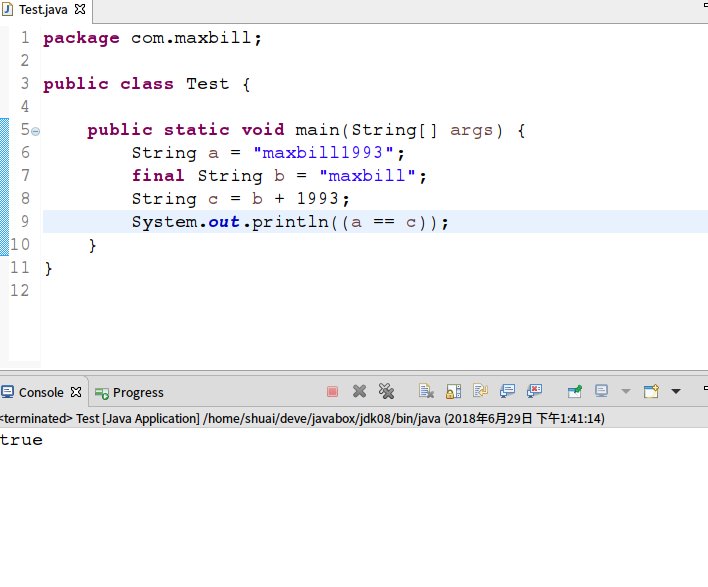This screenshot has height=587, width=708.
Task: Click the Display Selected Console monitor icon
Action: (x=602, y=392)
